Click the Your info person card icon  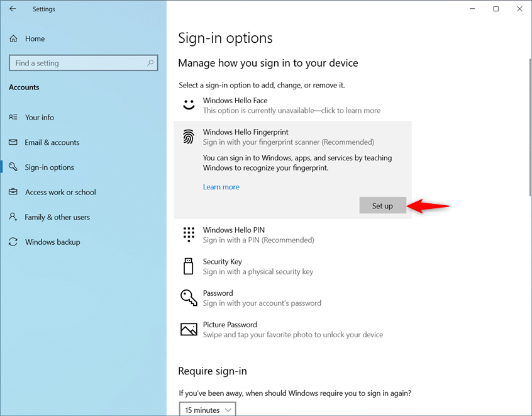pyautogui.click(x=13, y=117)
